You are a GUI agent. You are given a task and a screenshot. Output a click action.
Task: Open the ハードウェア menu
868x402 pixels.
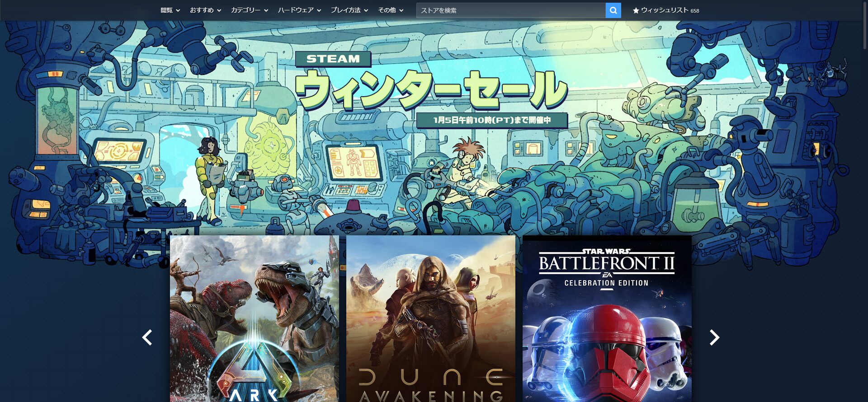pyautogui.click(x=299, y=10)
